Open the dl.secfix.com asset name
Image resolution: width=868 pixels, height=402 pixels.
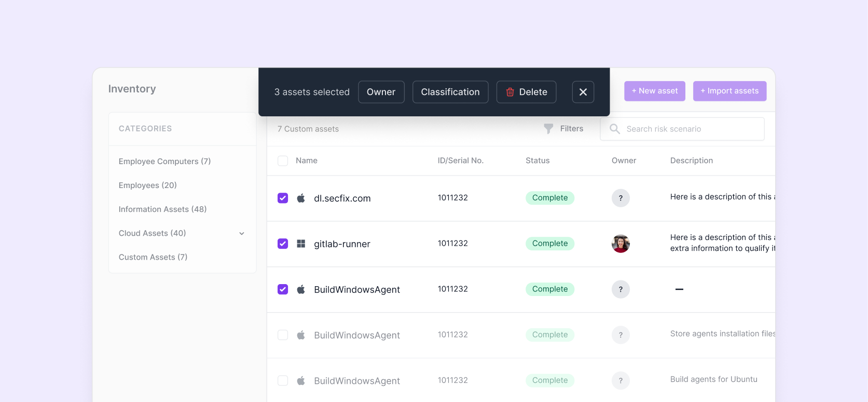[x=342, y=198]
